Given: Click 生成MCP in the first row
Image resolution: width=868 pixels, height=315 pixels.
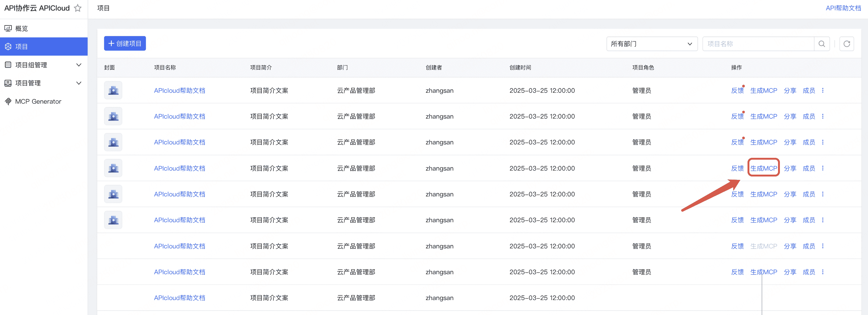Looking at the screenshot, I should point(763,90).
